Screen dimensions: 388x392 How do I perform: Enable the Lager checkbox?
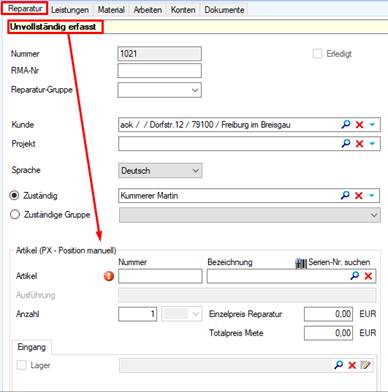[22, 365]
